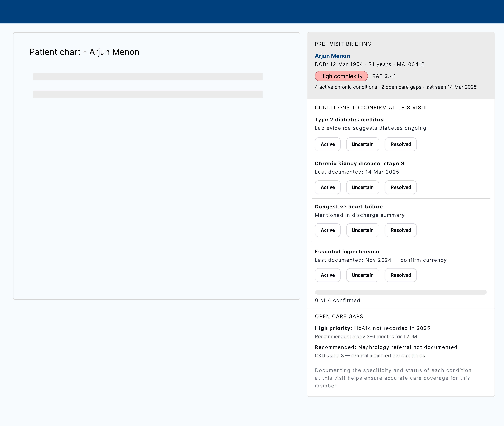Mark Essential hypertension as Resolved
Image resolution: width=504 pixels, height=426 pixels.
[x=400, y=275]
